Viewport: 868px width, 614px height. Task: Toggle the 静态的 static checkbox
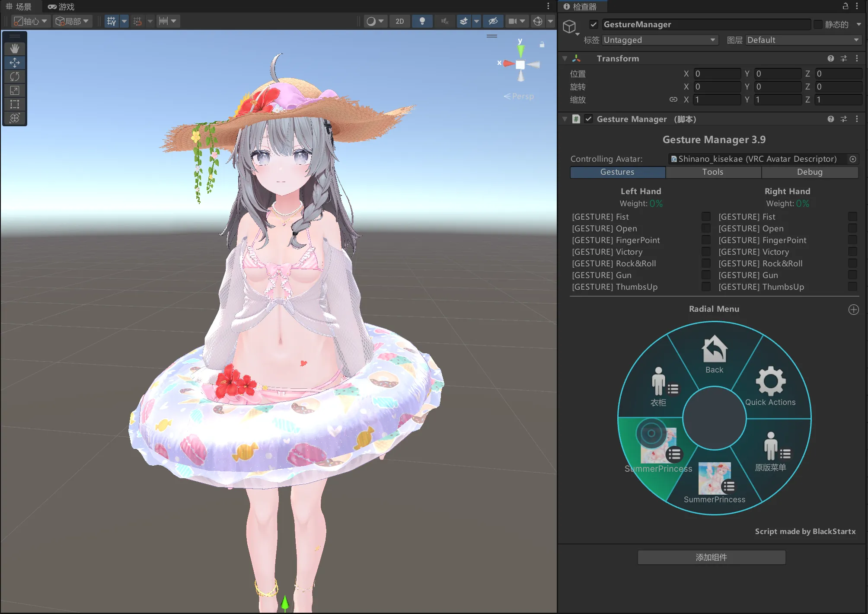coord(818,25)
